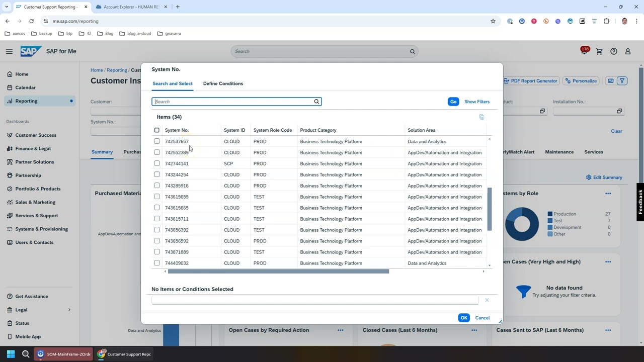Check the row for system 744409032
Screen dimensions: 644x362
point(157,263)
